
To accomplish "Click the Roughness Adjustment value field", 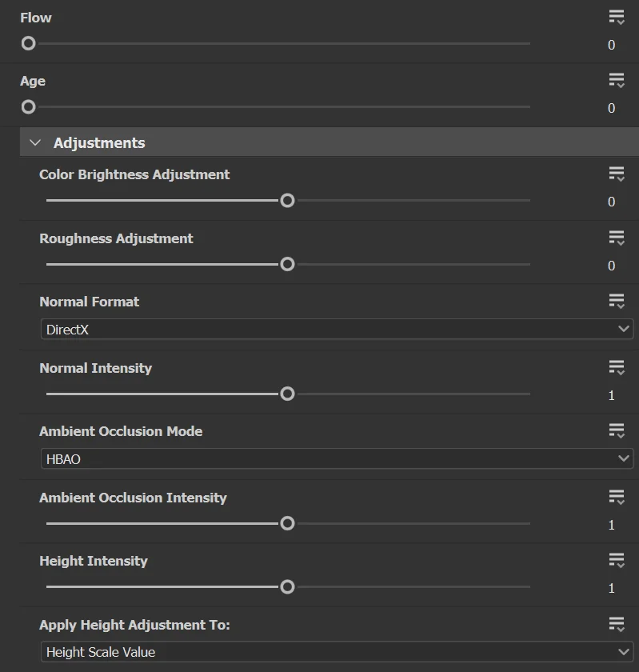I will (611, 266).
